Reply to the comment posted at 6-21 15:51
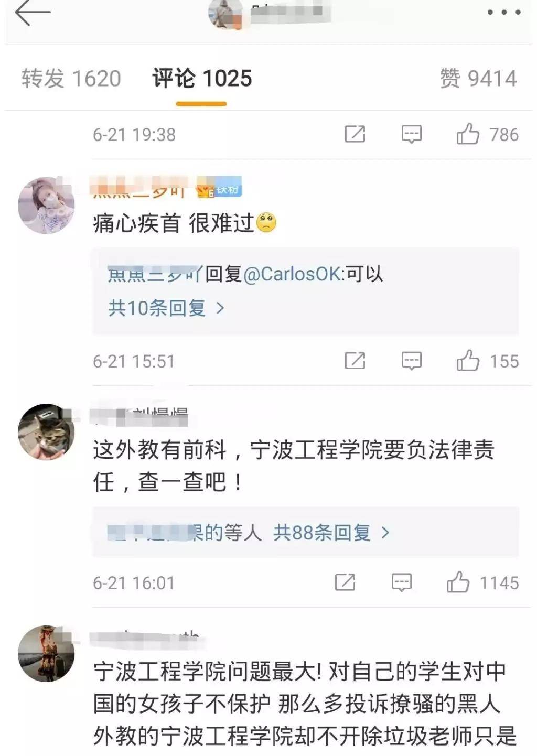The width and height of the screenshot is (537, 756). (x=412, y=361)
